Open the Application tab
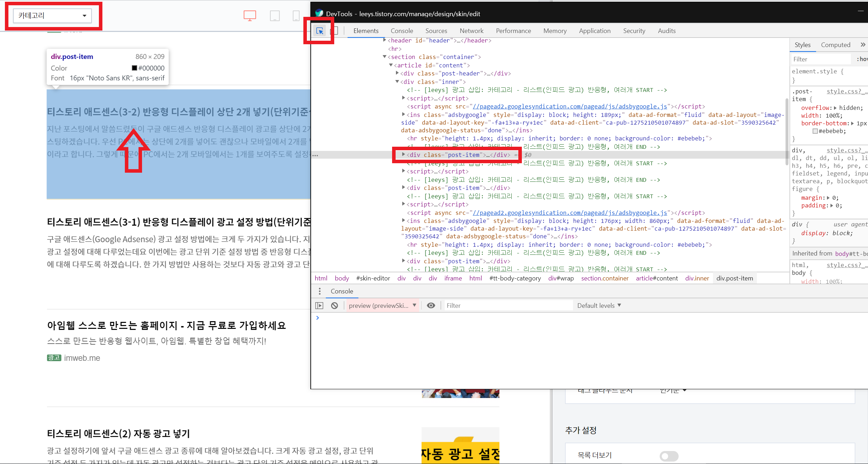This screenshot has width=868, height=464. click(594, 31)
